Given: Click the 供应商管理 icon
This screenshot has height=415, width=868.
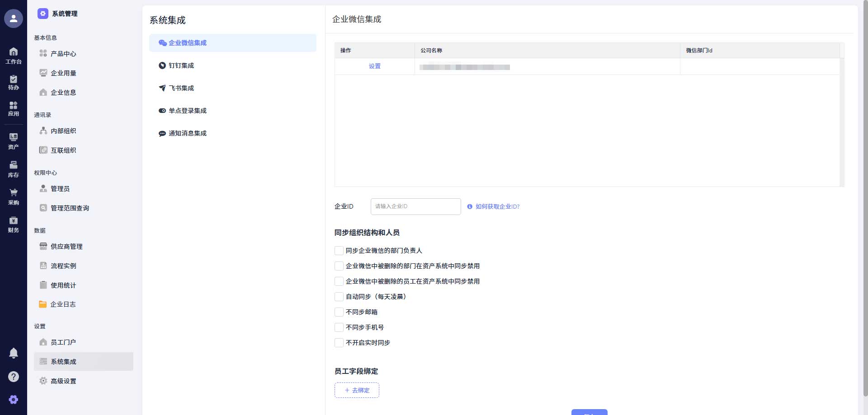Looking at the screenshot, I should (x=43, y=246).
